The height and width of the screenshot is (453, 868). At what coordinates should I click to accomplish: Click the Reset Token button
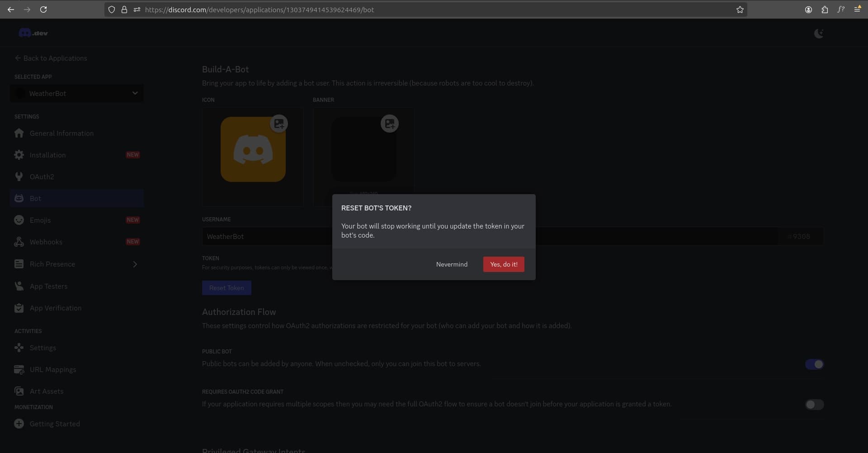tap(226, 288)
